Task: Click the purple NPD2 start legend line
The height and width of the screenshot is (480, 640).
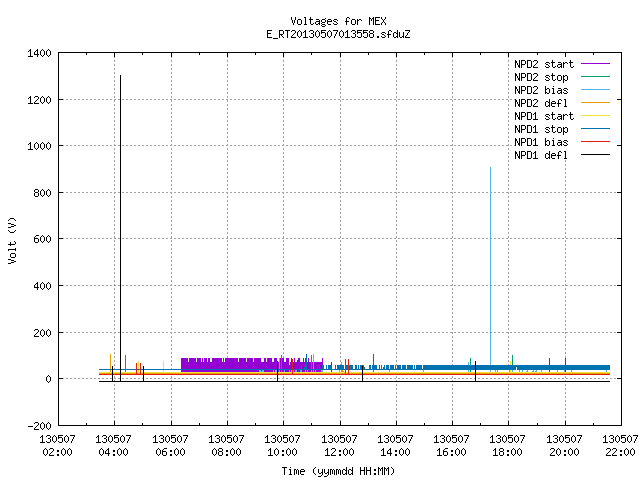Action: pos(596,64)
